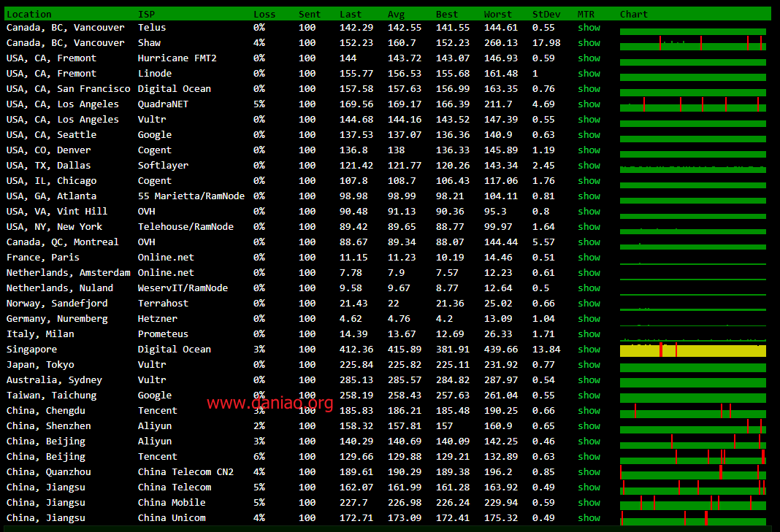Select the China Telecom CN2 ISP cell
780x532 pixels.
click(x=186, y=472)
